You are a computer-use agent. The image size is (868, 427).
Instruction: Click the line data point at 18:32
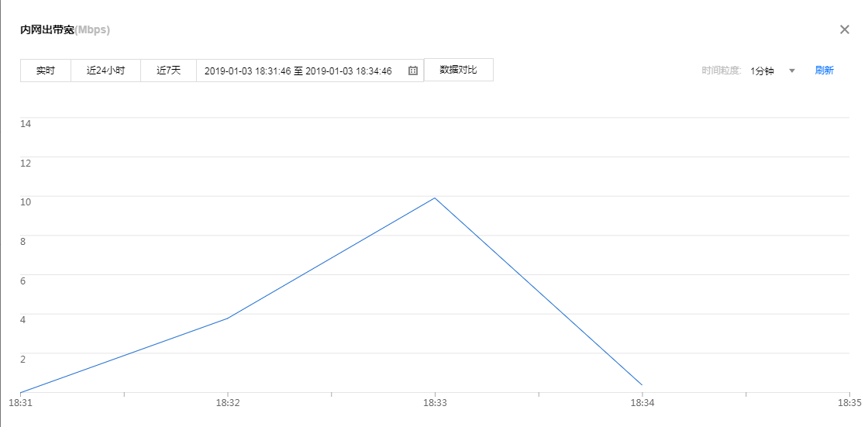[228, 318]
